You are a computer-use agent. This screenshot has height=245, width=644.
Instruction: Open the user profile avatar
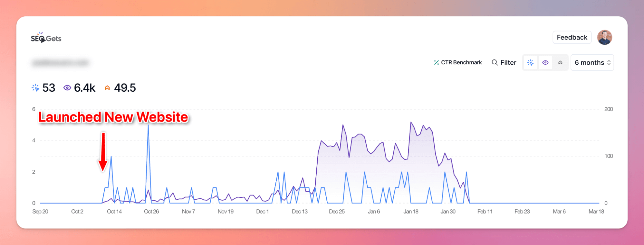604,38
